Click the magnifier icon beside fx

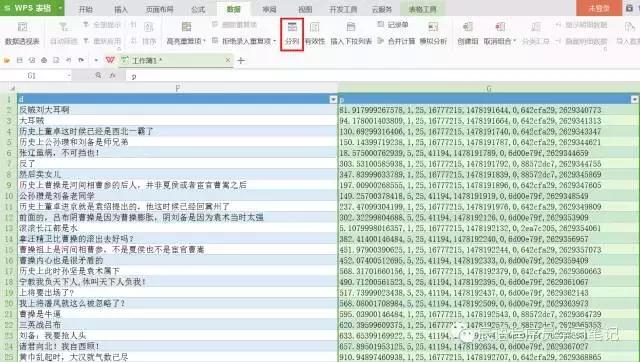click(x=98, y=76)
